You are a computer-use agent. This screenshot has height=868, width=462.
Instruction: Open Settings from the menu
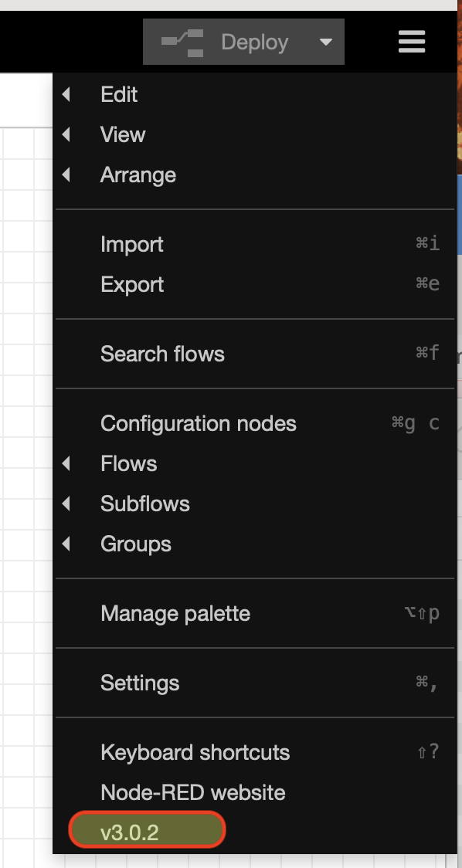(x=254, y=683)
